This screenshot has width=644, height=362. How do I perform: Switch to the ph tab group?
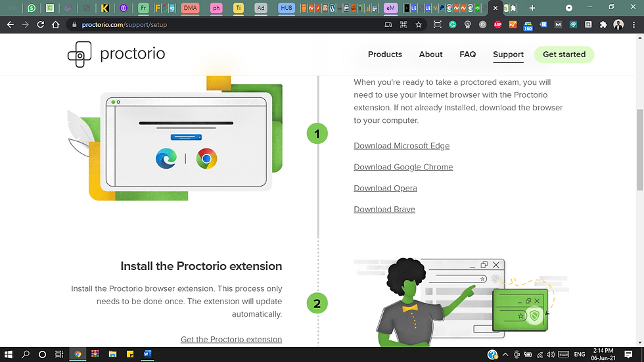tap(216, 8)
